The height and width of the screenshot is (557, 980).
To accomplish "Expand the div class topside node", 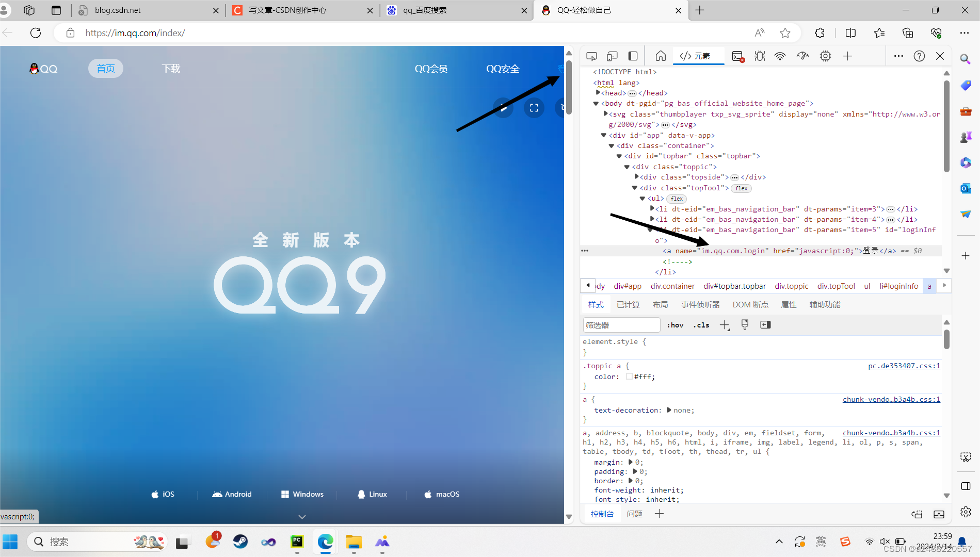I will click(x=637, y=177).
